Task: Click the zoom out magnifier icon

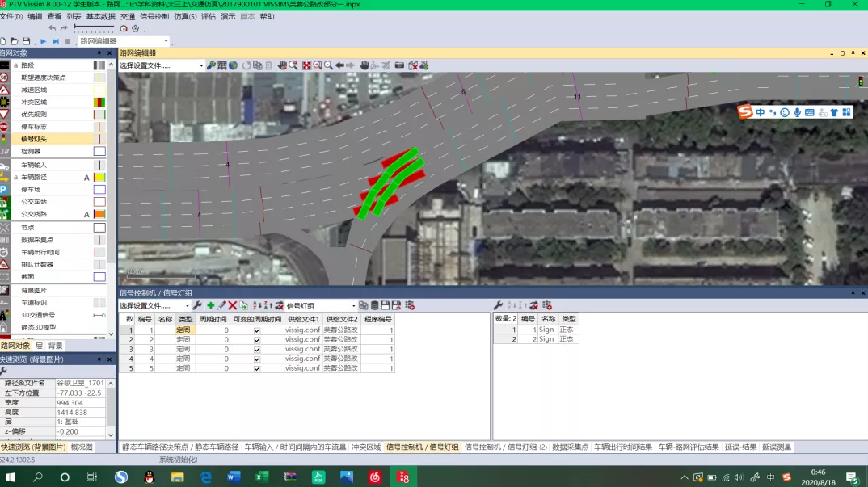Action: pyautogui.click(x=328, y=65)
